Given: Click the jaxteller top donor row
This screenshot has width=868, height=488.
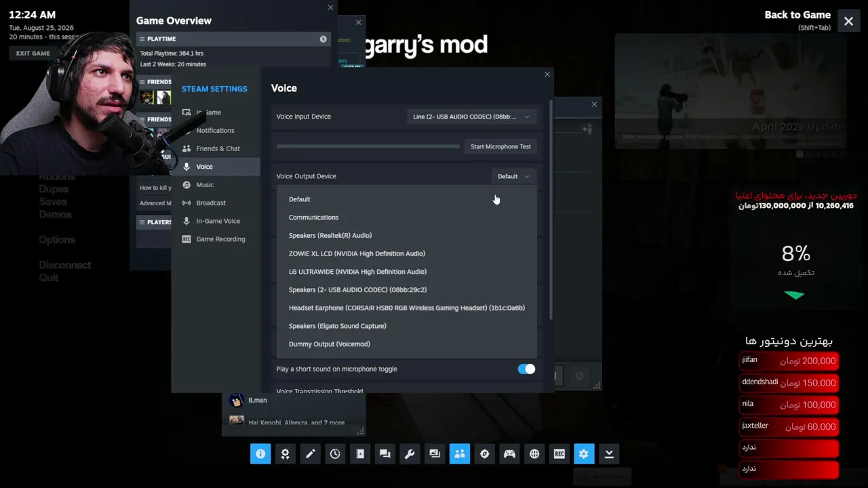Looking at the screenshot, I should point(789,426).
